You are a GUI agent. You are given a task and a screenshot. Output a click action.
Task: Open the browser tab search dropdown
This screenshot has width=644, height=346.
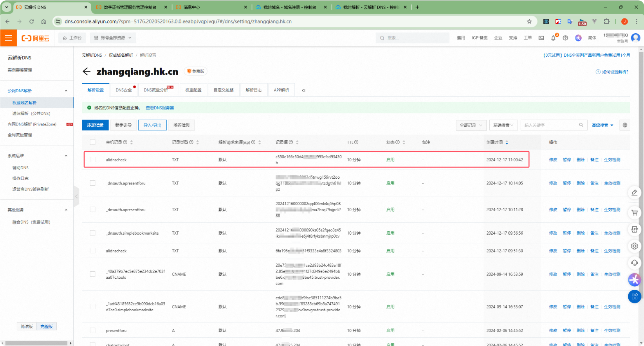click(x=7, y=7)
